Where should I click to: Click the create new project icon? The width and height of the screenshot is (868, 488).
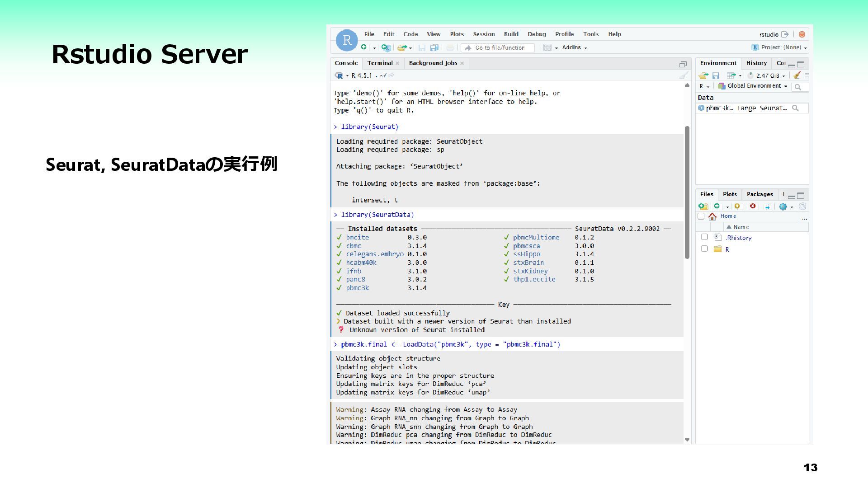pos(385,47)
